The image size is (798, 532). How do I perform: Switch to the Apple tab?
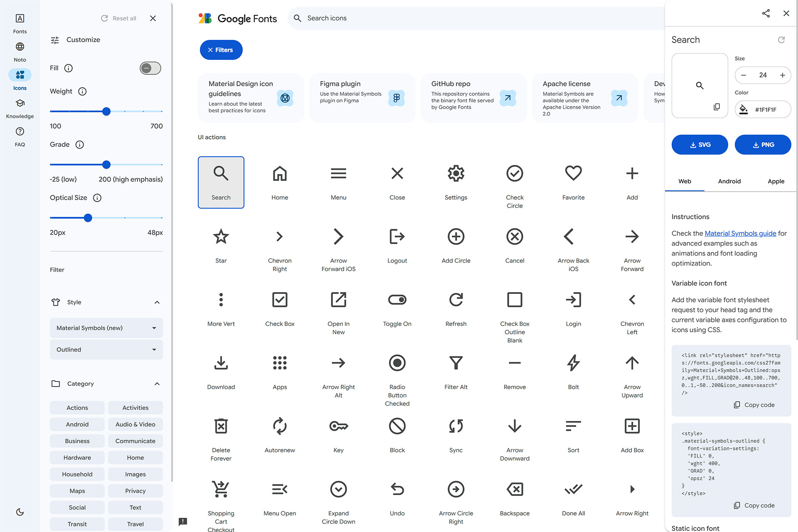click(x=776, y=181)
